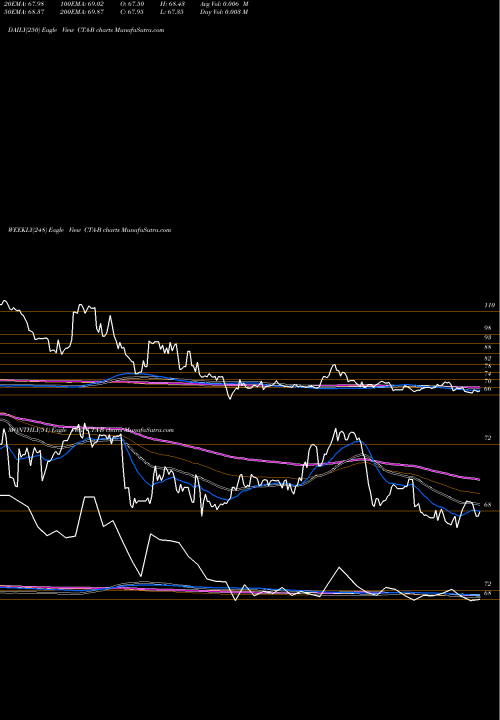Image resolution: width=500 pixels, height=720 pixels.
Task: Click the 20EMA: 67.98 value
Action: click(x=24, y=4)
